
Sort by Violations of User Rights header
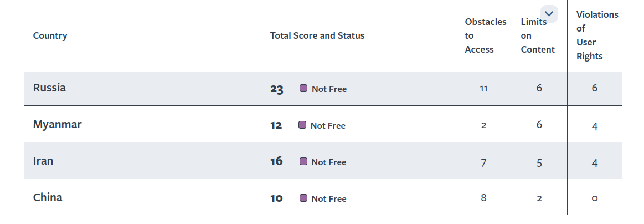[x=597, y=35]
